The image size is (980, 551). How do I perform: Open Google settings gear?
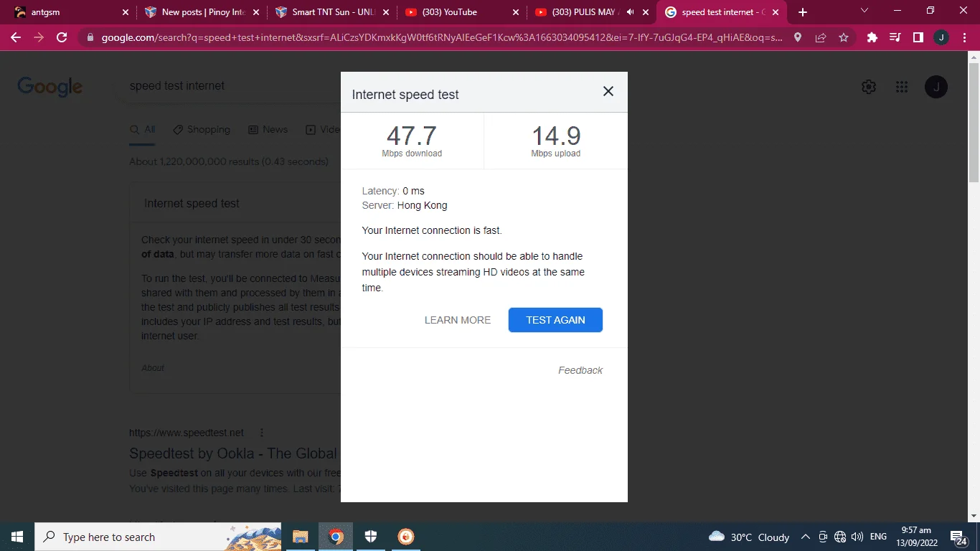coord(869,87)
